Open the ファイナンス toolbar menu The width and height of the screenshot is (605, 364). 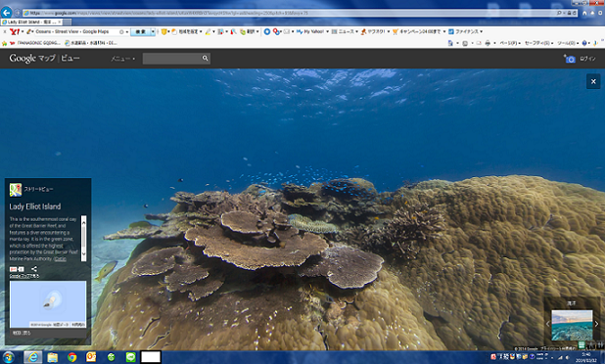coord(465,31)
